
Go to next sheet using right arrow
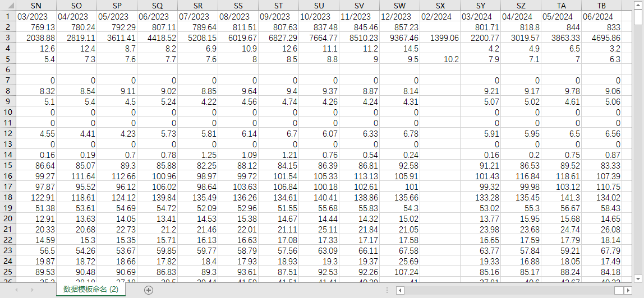coord(32,290)
